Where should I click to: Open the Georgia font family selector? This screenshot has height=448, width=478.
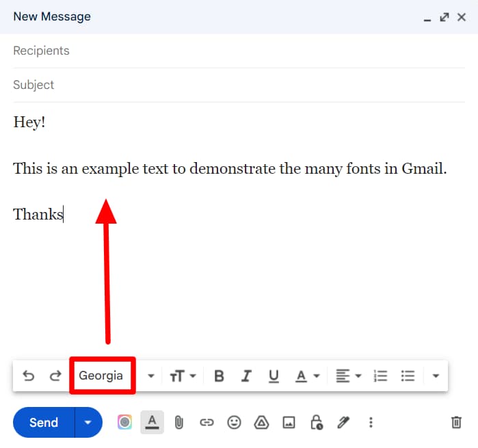(116, 375)
